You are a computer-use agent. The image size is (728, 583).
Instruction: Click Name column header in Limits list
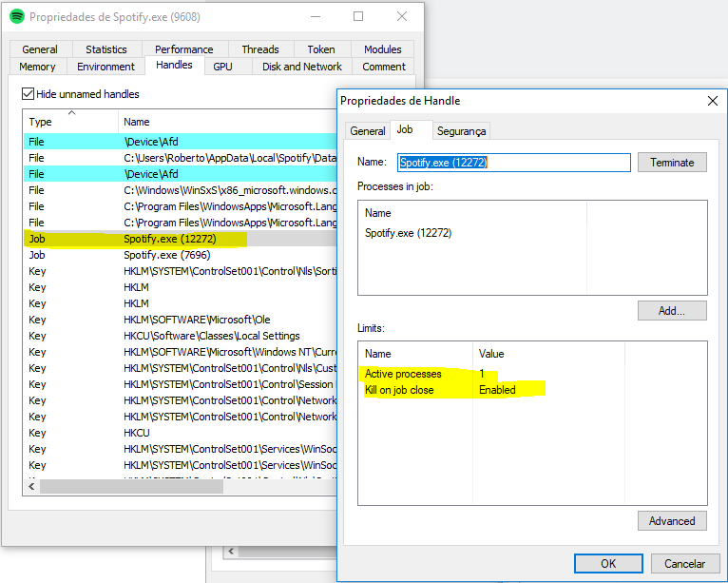tap(415, 354)
